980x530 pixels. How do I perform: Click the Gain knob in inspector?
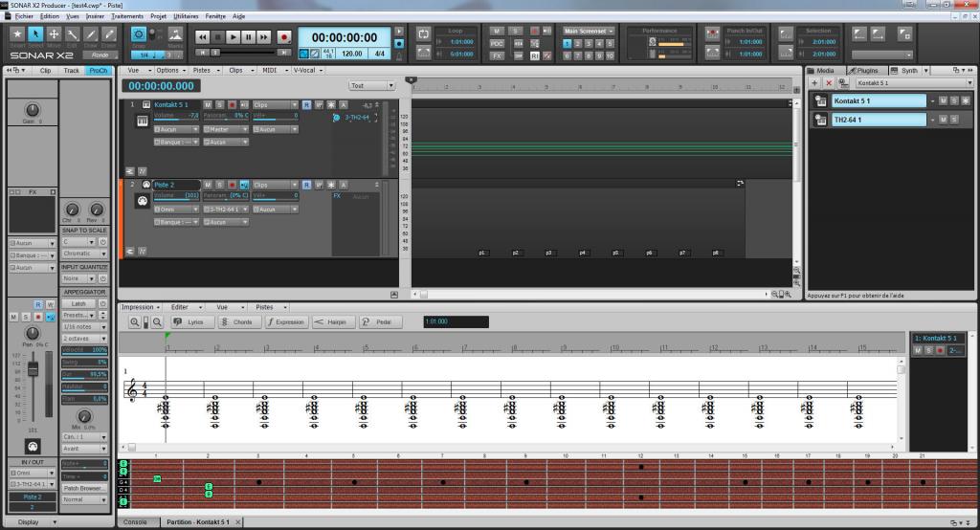coord(32,110)
